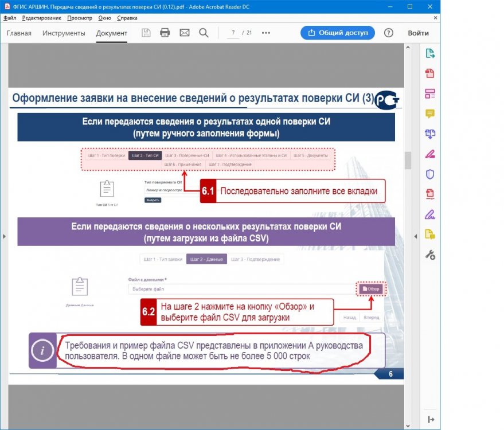Print the document using the printer icon
Image resolution: width=504 pixels, height=430 pixels.
pos(165,33)
